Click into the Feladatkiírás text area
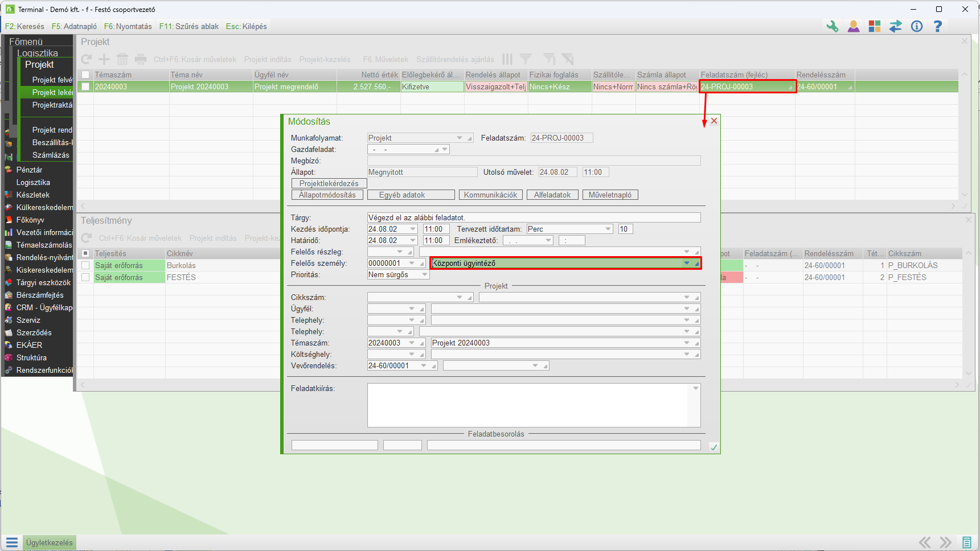The image size is (980, 551). coord(527,405)
